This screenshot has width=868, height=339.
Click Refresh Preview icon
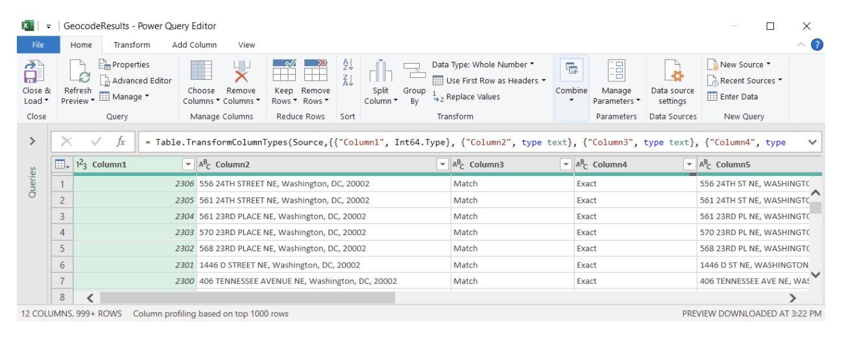click(79, 71)
